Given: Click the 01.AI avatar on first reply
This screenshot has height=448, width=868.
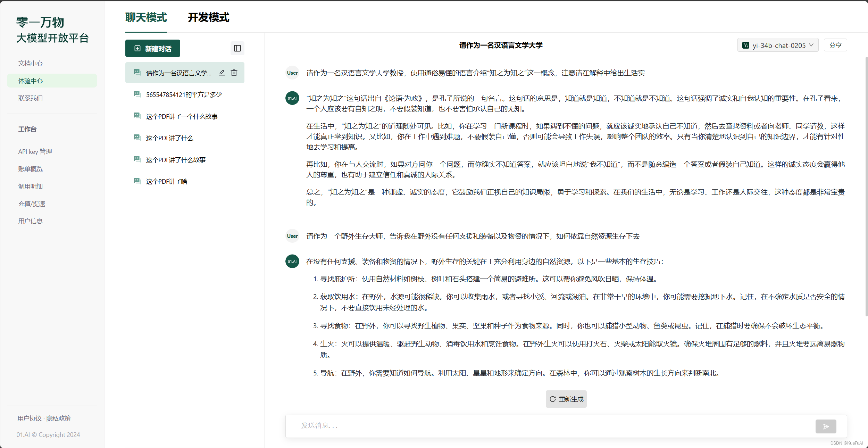Looking at the screenshot, I should click(292, 98).
